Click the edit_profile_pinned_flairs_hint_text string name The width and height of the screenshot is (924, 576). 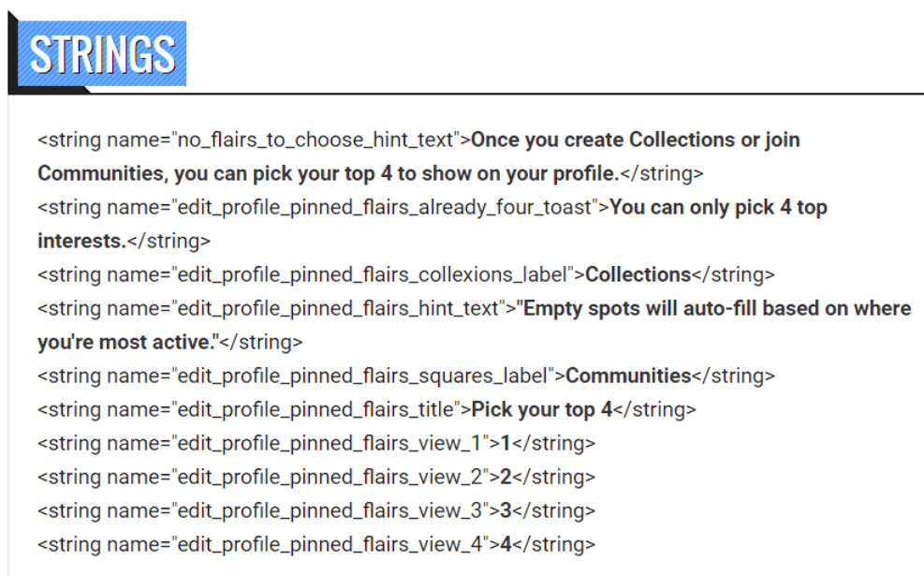coord(339,309)
